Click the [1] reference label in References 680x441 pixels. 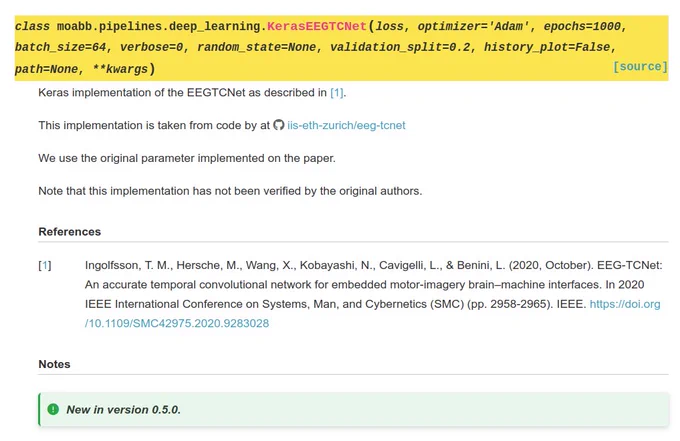pyautogui.click(x=45, y=265)
